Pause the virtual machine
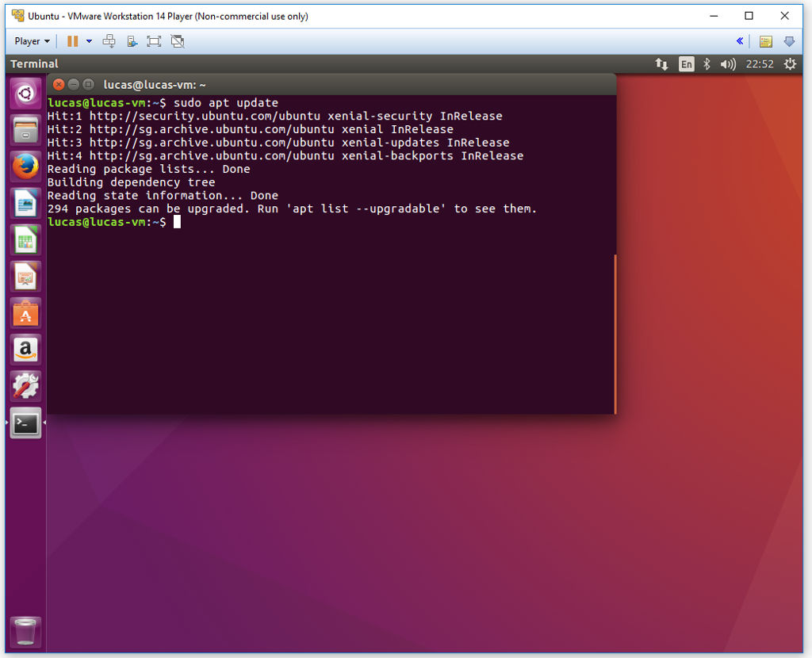 (x=72, y=41)
